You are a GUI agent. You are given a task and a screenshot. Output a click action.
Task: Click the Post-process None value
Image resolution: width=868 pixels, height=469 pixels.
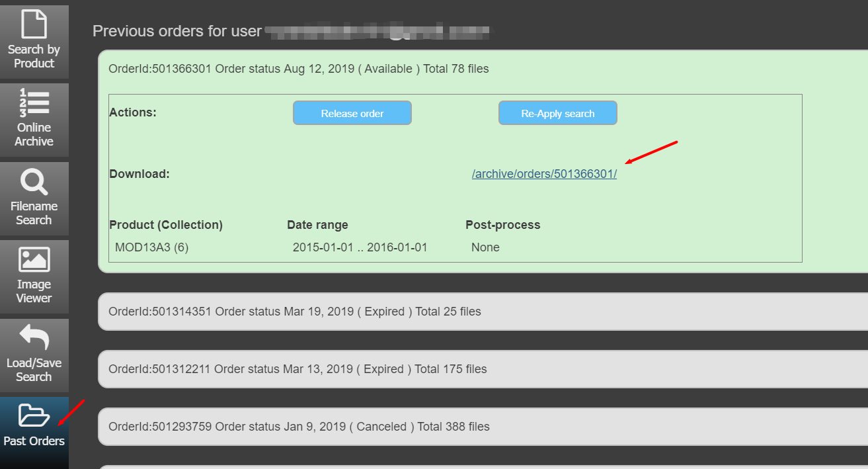[x=485, y=247]
